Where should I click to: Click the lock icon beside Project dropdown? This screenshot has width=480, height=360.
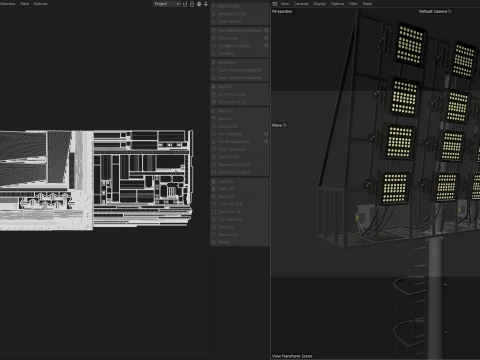[192, 4]
